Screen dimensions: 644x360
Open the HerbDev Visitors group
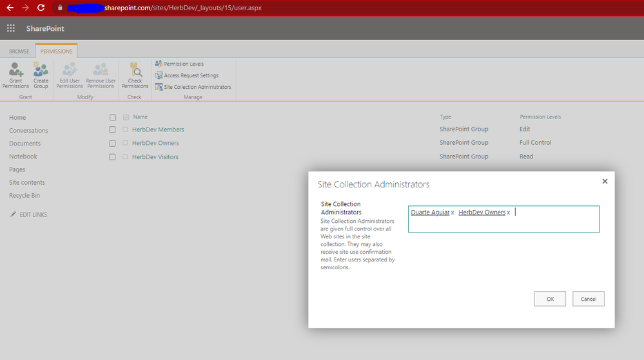pos(155,156)
